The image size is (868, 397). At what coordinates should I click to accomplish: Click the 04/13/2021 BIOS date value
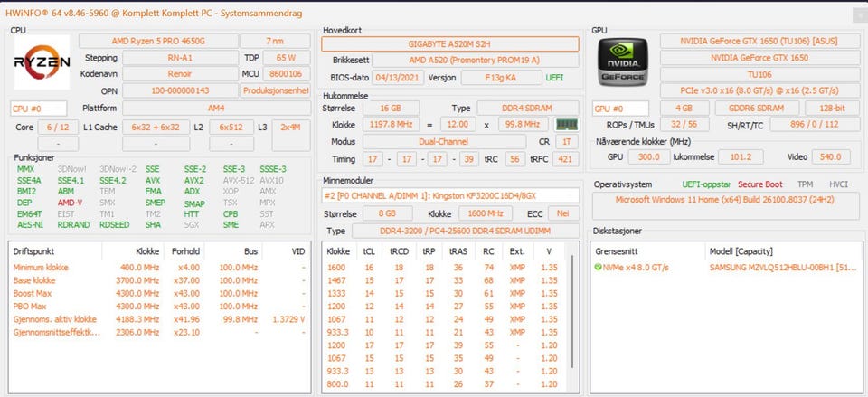click(x=398, y=78)
